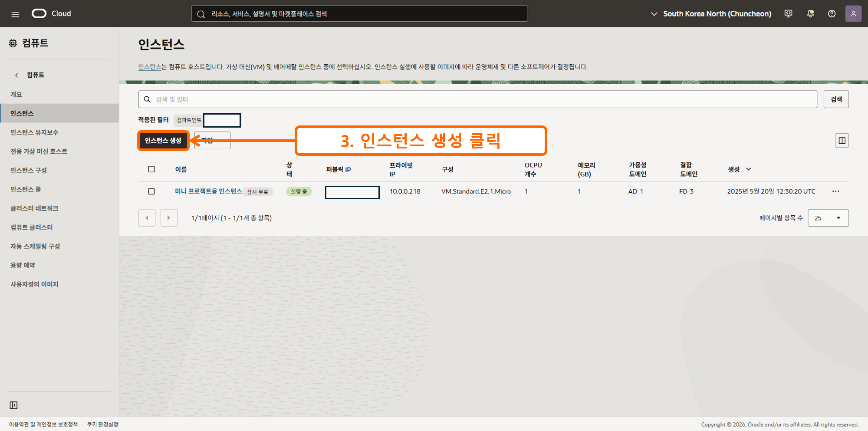
Task: Open the 미니 프로젝트용 인스턴스 link
Action: 208,191
